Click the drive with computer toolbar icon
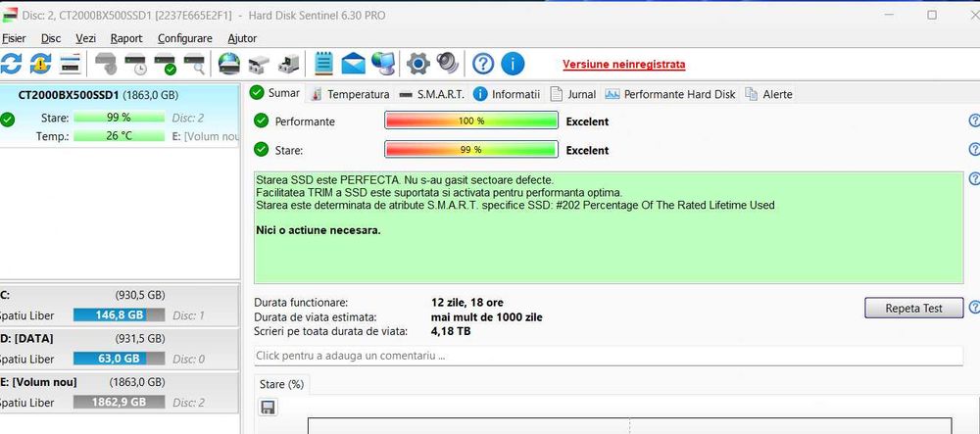 click(x=288, y=63)
